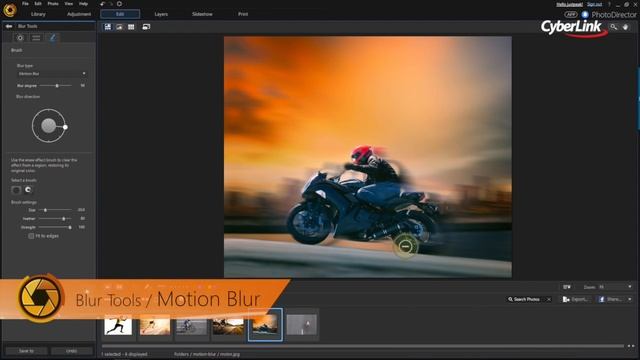Click the filmstrip horizontal scrollbar
Viewport: 640px width, 360px height.
tap(362, 346)
